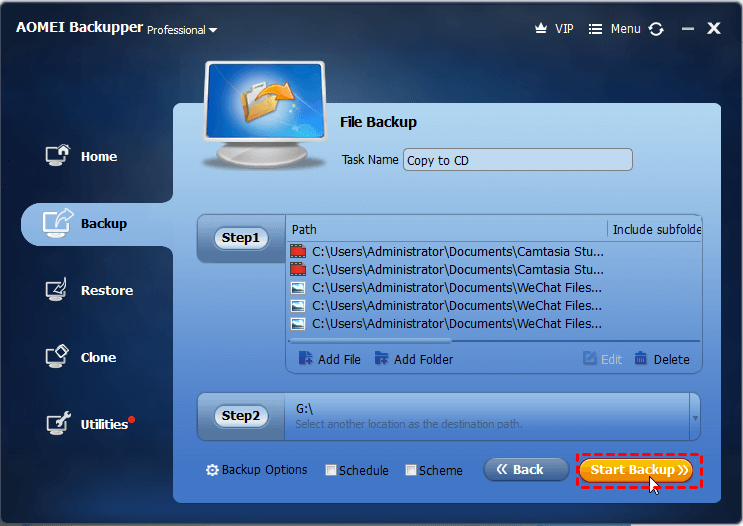743x526 pixels.
Task: Click the G:\ destination path field
Action: coord(487,416)
